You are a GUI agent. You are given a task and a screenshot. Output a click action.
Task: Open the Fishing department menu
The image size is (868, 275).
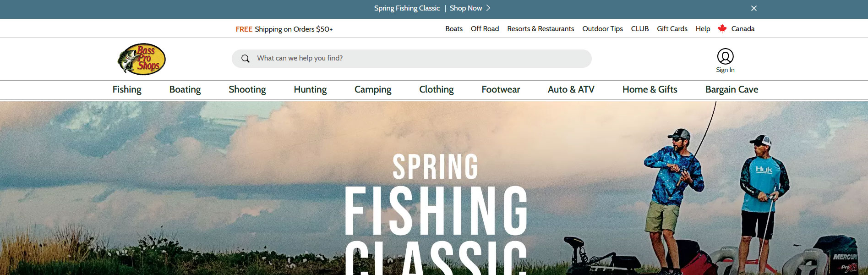pyautogui.click(x=127, y=89)
